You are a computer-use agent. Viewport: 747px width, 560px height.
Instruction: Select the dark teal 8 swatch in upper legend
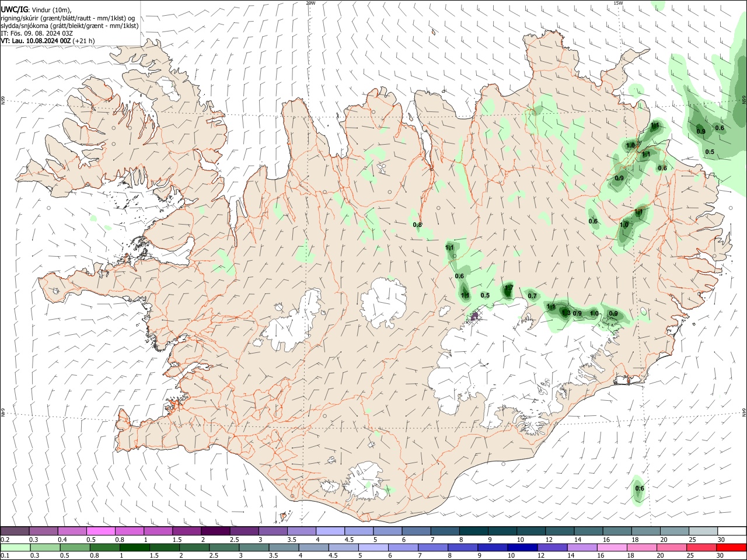pos(474,531)
